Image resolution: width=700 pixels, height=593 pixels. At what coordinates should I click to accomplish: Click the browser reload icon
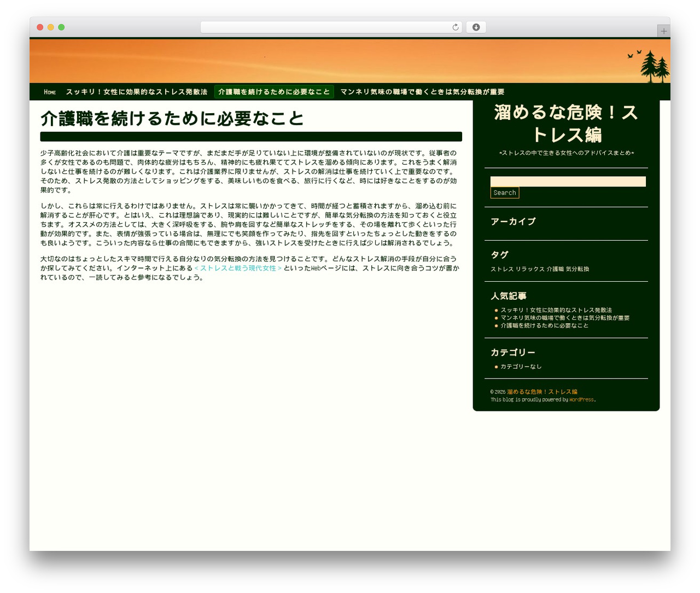[x=455, y=27]
